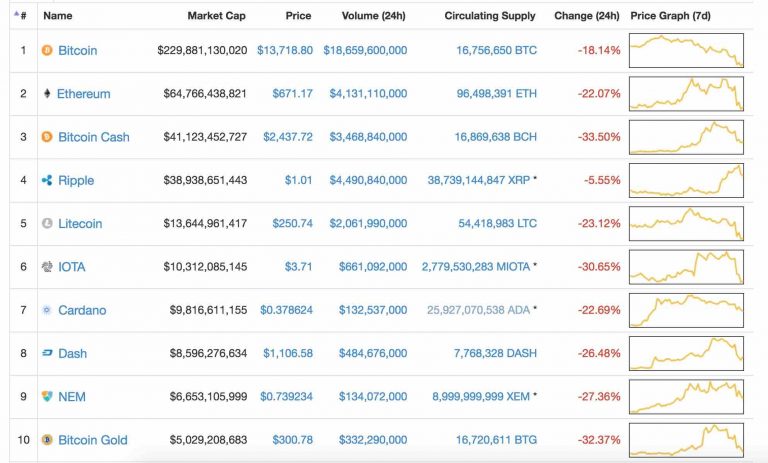
Task: Click the IOTA logo icon
Action: pyautogui.click(x=47, y=267)
